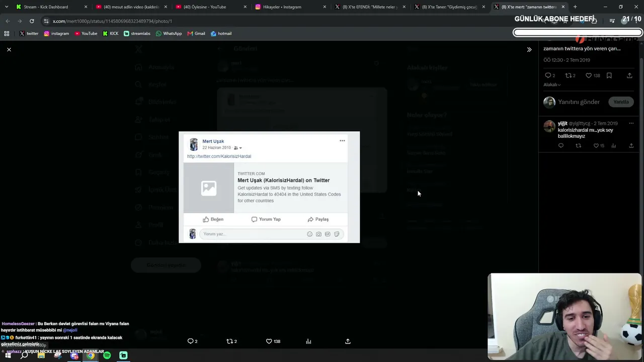Click the tweet date 'ÖÖ 12:30 · 2 Tem 2019'

567,60
